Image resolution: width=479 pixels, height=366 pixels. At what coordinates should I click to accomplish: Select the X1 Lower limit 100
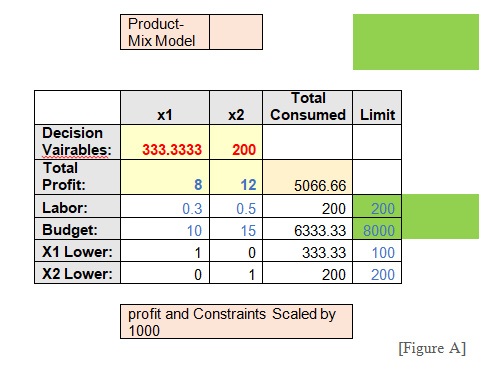(377, 251)
